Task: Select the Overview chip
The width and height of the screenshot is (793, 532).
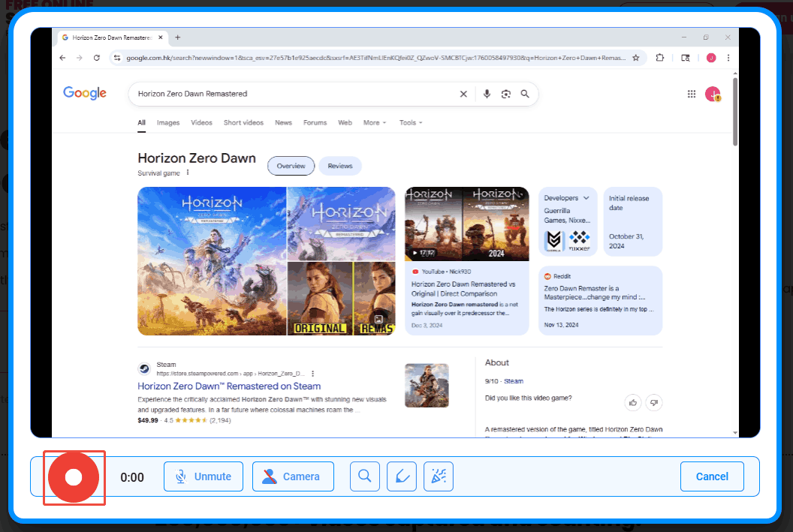Action: pos(291,166)
